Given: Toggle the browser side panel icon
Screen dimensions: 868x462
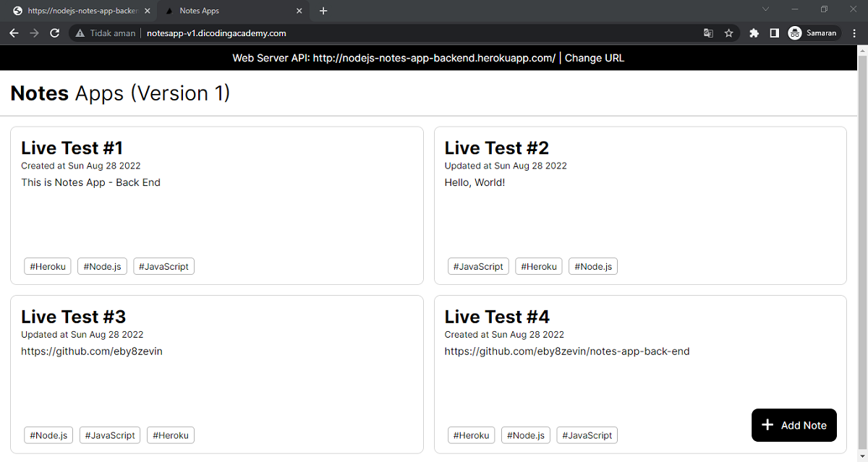Looking at the screenshot, I should pyautogui.click(x=774, y=33).
